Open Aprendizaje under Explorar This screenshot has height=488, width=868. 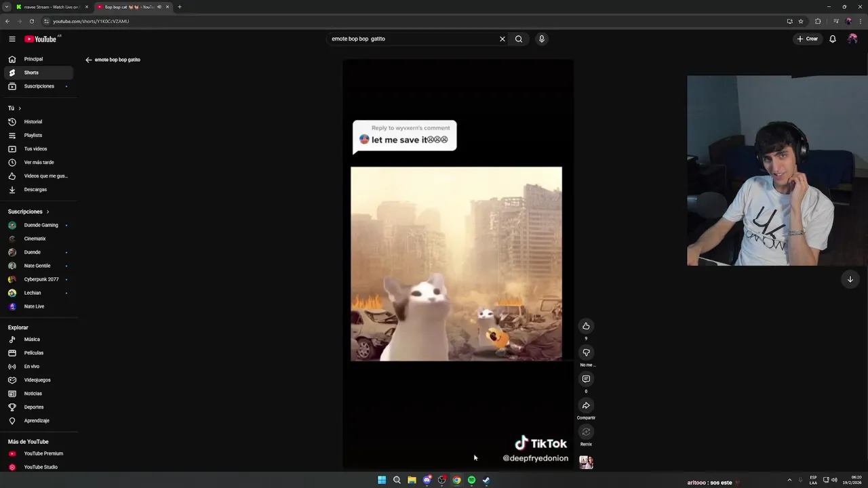(39, 421)
